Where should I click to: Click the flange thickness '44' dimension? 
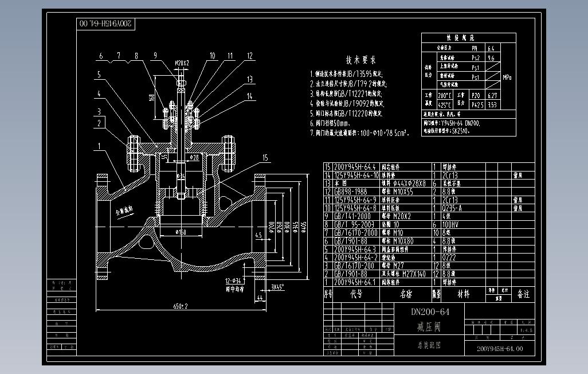(x=260, y=298)
